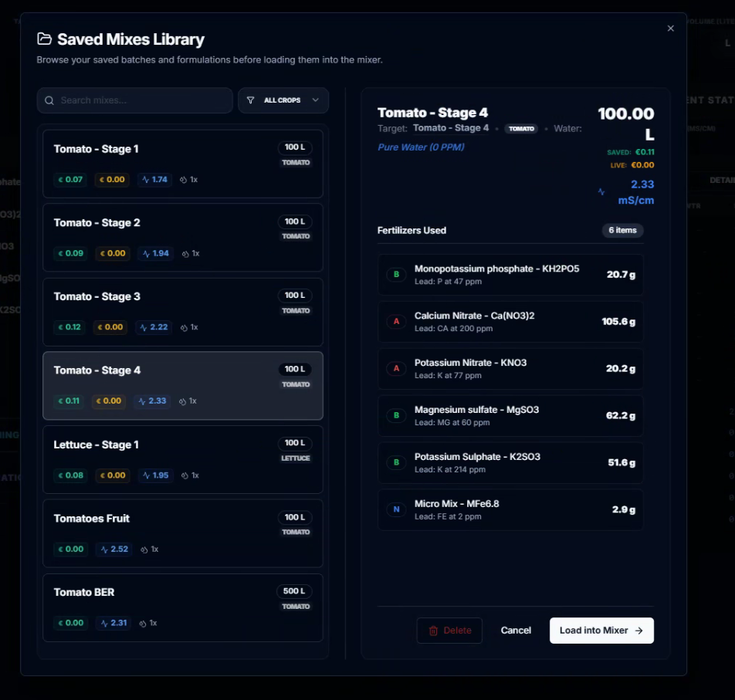Click the SAVED €0.11 value
Viewport: 735px width, 700px height.
point(645,152)
